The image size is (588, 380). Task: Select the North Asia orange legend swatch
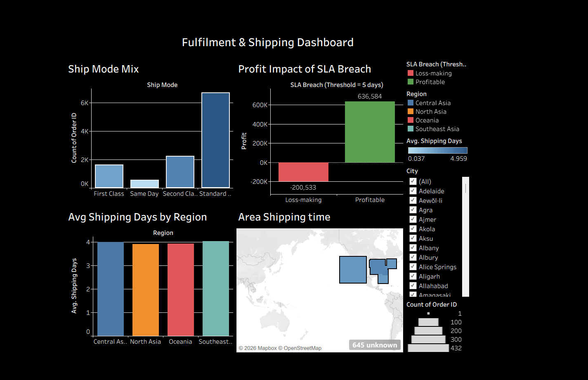[x=411, y=111]
